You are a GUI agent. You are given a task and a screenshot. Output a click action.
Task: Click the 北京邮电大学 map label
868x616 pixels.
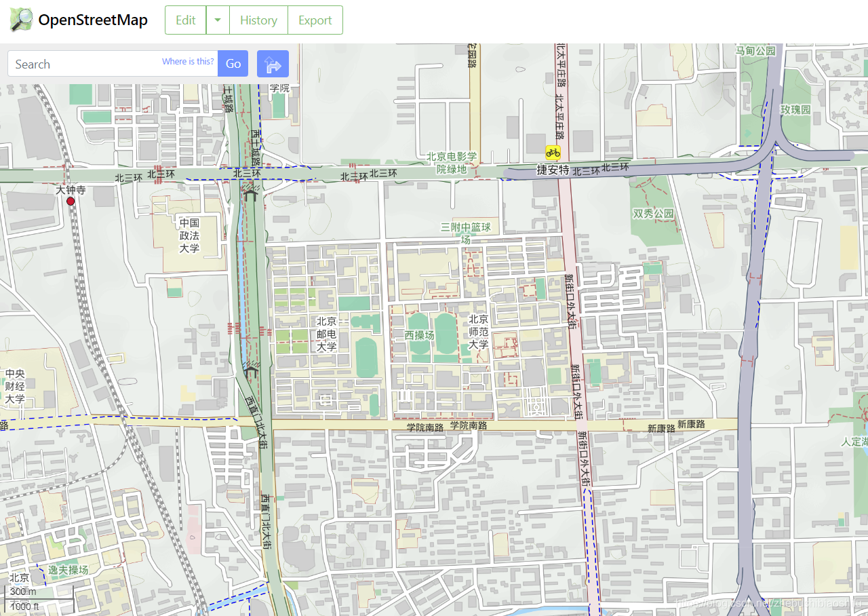coord(326,334)
